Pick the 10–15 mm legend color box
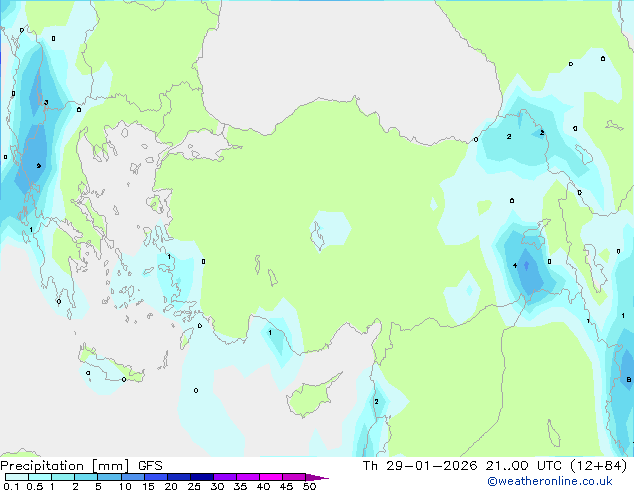Viewport: 634px width, 490px height. point(132,477)
